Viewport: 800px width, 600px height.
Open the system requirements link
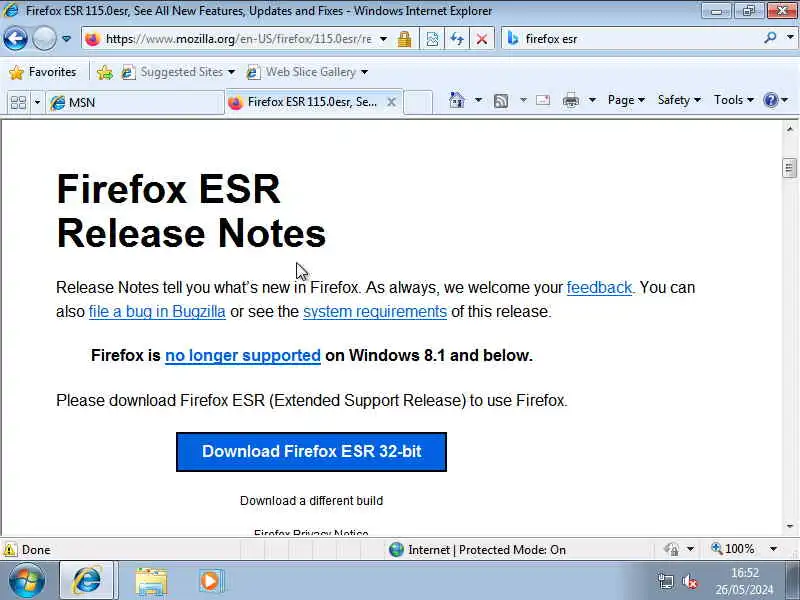(x=375, y=311)
